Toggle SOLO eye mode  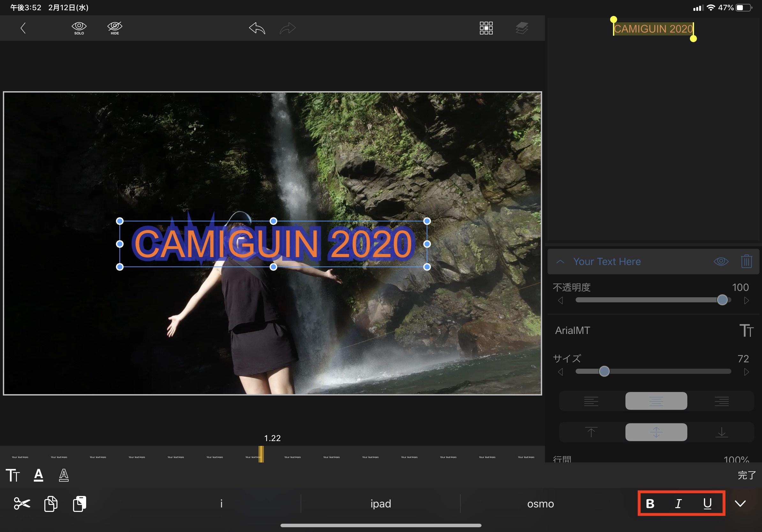tap(79, 28)
